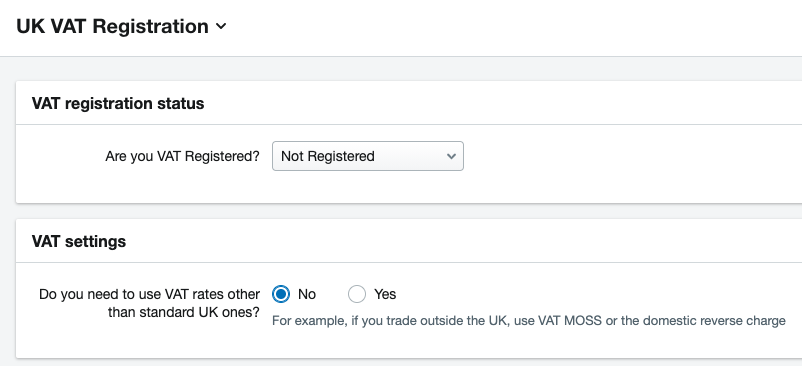The width and height of the screenshot is (802, 366).
Task: Click the VAT settings heading
Action: [79, 241]
